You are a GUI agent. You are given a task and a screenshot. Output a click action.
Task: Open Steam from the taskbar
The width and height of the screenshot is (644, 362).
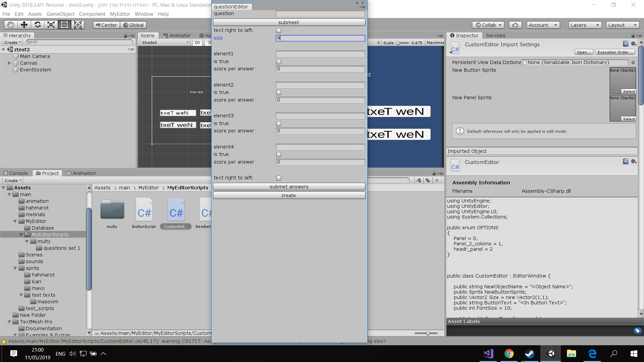(x=530, y=354)
